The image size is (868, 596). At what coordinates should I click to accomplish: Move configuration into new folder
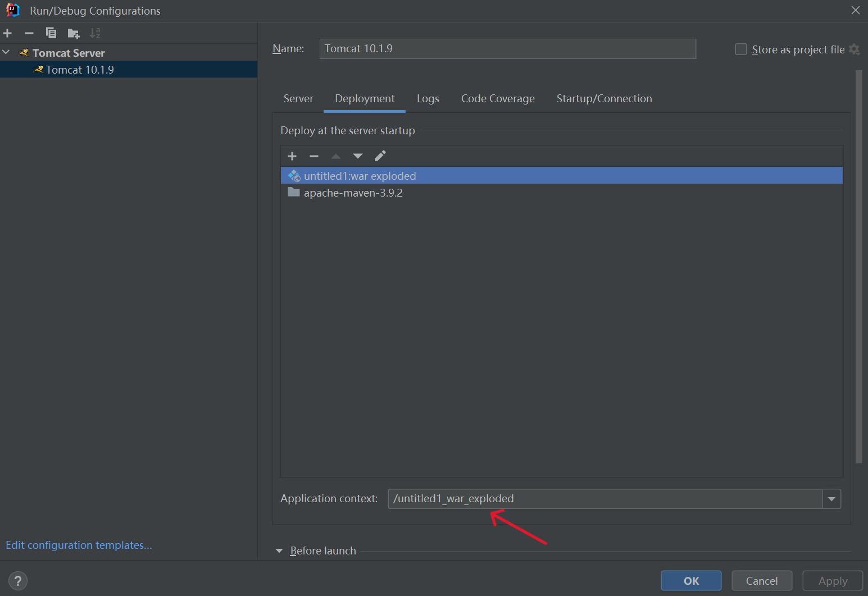coord(74,34)
